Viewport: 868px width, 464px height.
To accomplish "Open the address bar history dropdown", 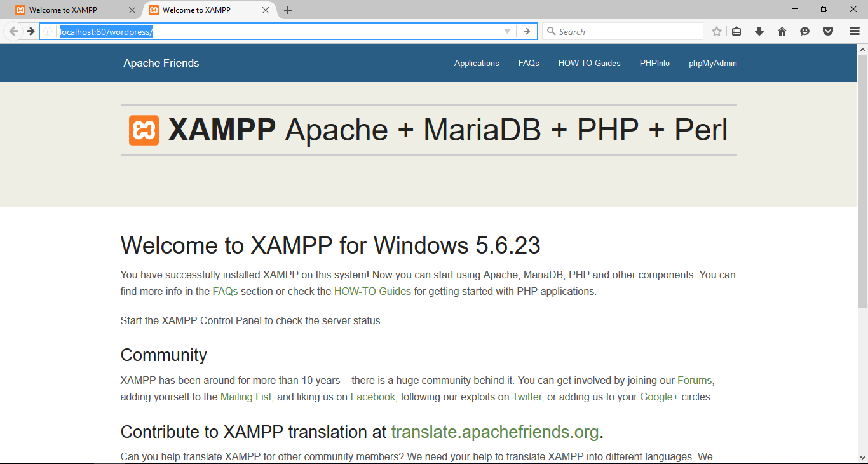I will (x=506, y=31).
